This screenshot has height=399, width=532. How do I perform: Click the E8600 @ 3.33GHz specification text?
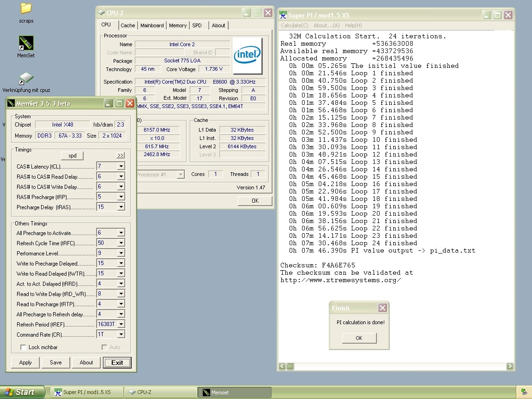pos(234,82)
